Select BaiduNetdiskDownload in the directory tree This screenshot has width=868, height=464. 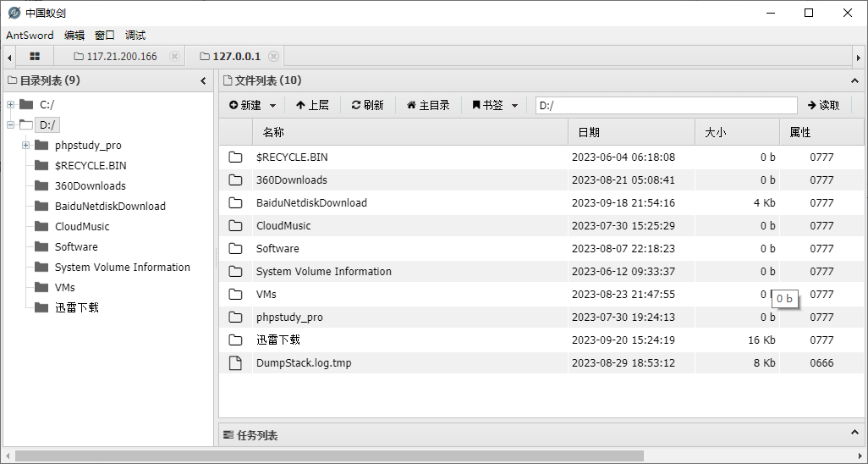(x=110, y=207)
